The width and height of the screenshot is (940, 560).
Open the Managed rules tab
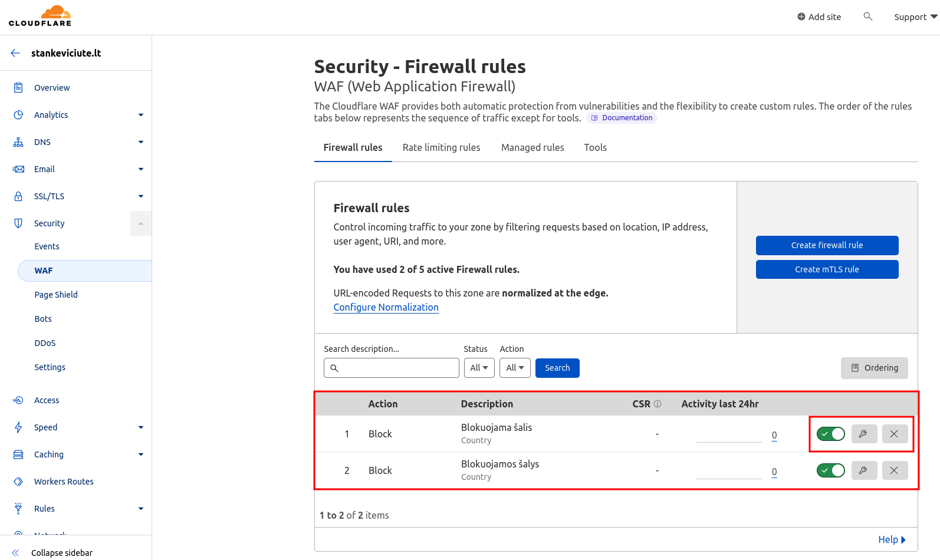(x=533, y=147)
